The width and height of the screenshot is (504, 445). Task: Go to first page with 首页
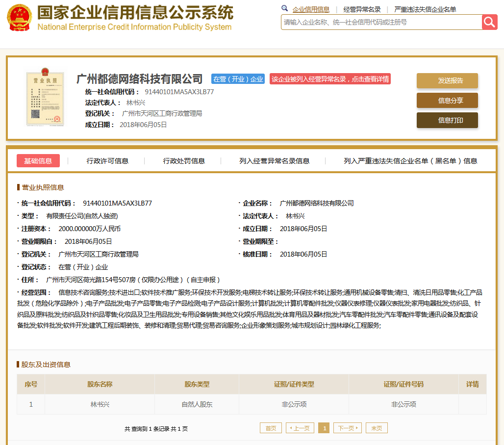pyautogui.click(x=271, y=428)
